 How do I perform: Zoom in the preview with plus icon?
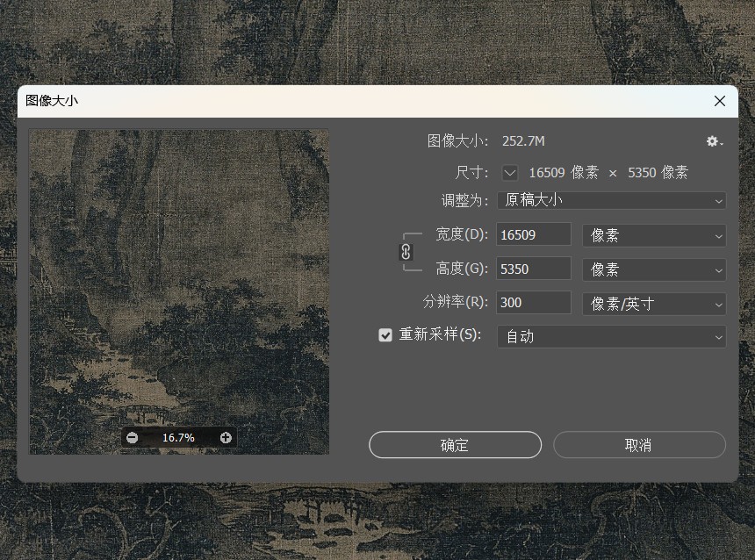click(226, 438)
